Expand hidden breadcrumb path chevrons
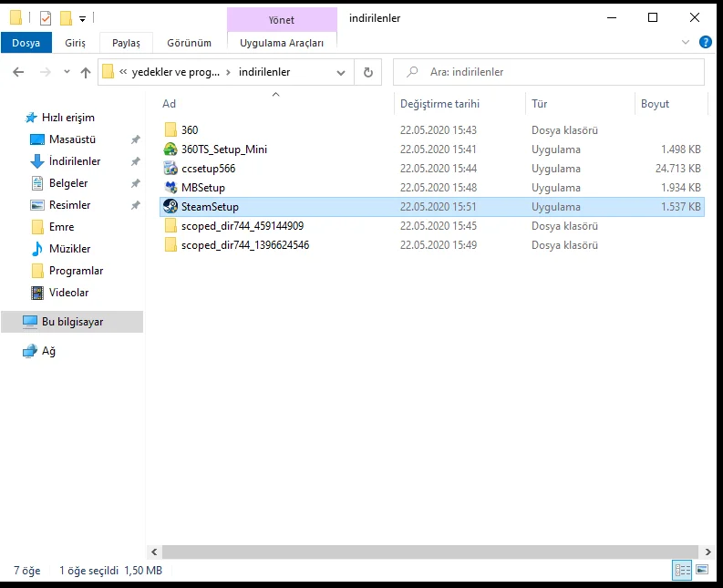723x588 pixels. [x=123, y=71]
